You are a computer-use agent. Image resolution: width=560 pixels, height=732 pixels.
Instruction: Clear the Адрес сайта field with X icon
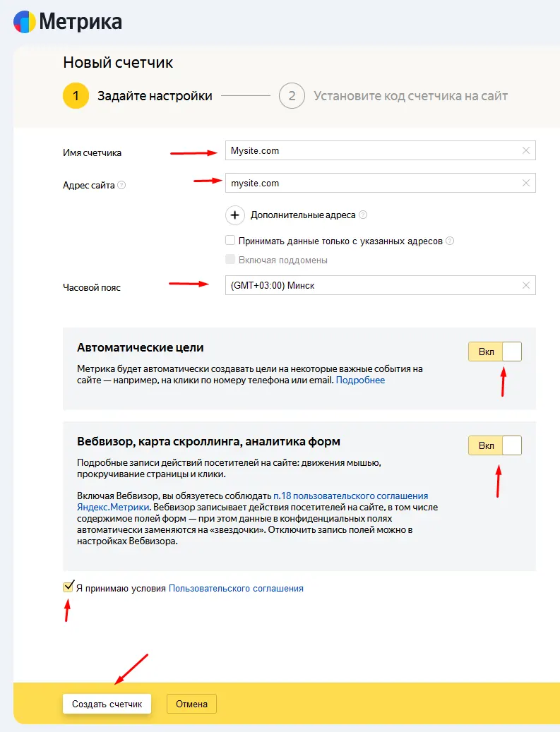[526, 183]
